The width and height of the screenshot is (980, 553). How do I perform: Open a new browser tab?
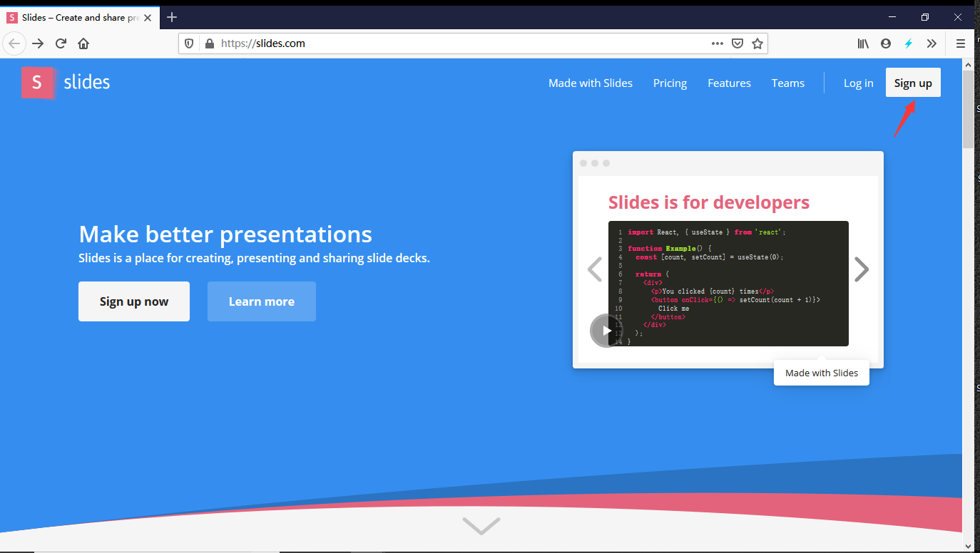click(x=172, y=17)
